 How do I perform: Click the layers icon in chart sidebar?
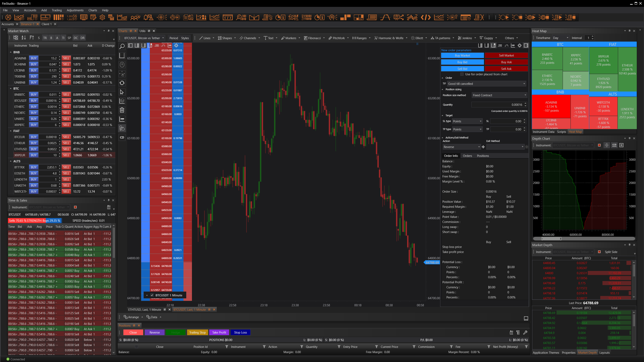[x=122, y=101]
